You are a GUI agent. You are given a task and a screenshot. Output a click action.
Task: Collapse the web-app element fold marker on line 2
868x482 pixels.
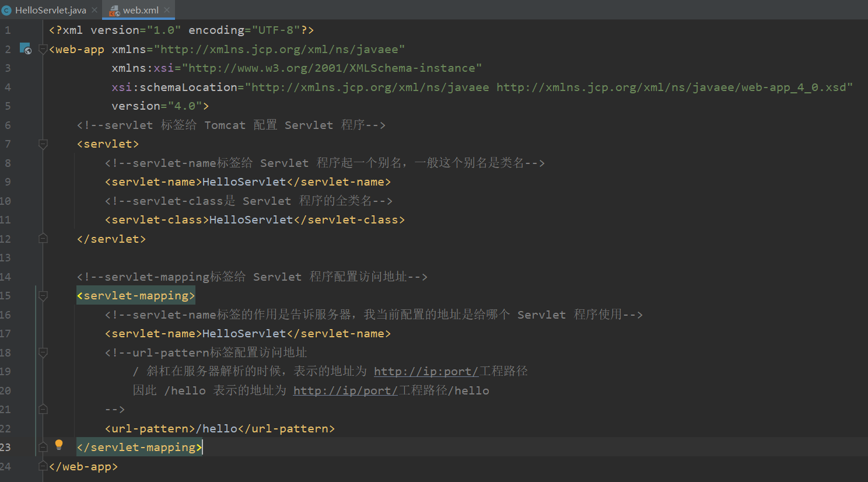click(42, 49)
